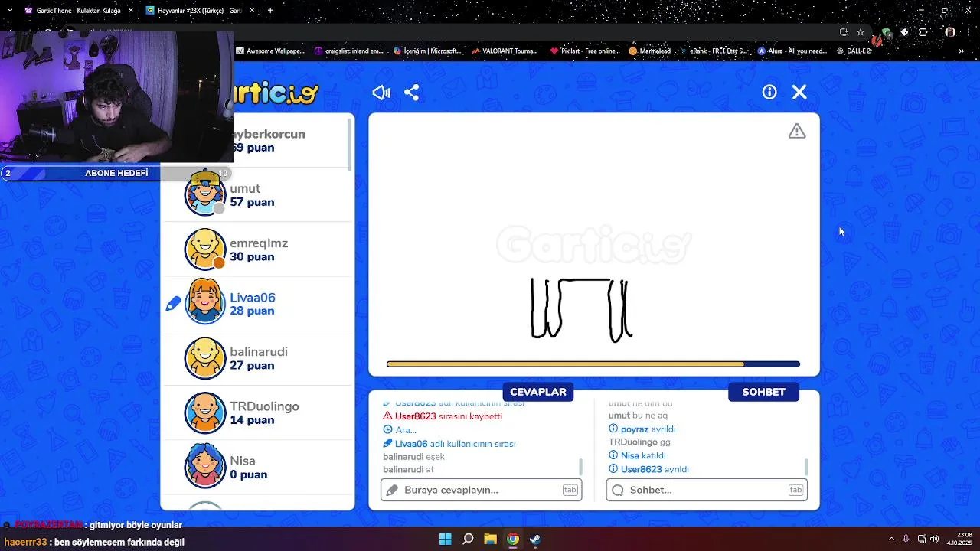Open Steam from the taskbar
Viewport: 980px width, 551px height.
point(534,539)
